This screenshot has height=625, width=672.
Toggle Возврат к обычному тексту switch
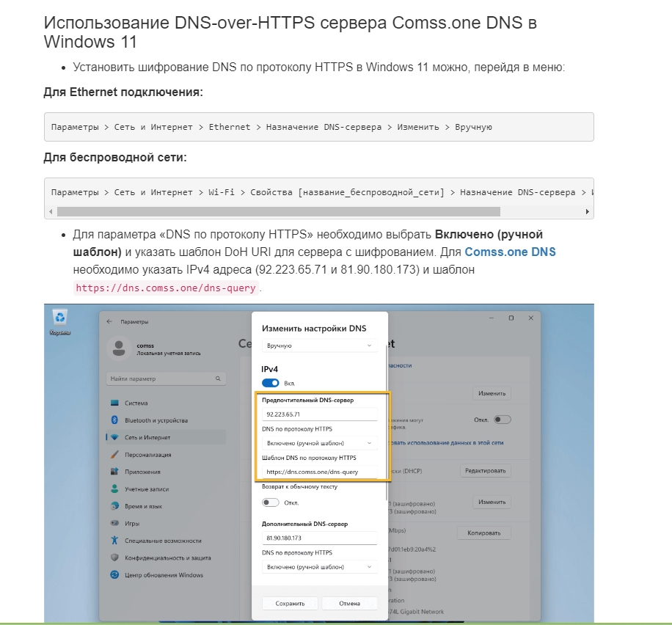tap(271, 502)
